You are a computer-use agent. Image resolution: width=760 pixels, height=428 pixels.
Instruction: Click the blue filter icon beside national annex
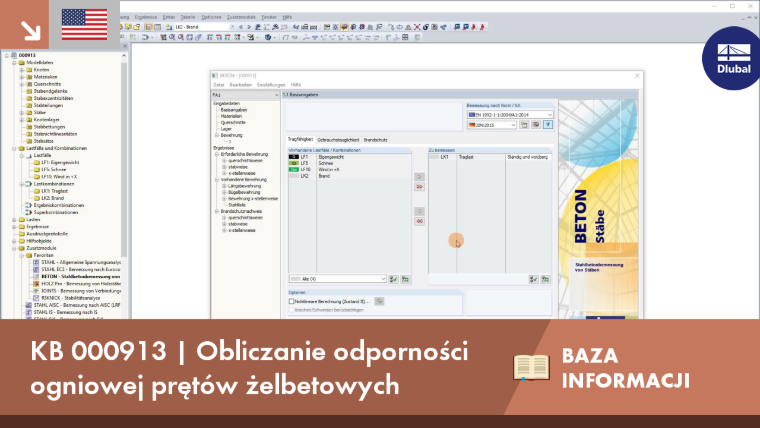coord(548,125)
